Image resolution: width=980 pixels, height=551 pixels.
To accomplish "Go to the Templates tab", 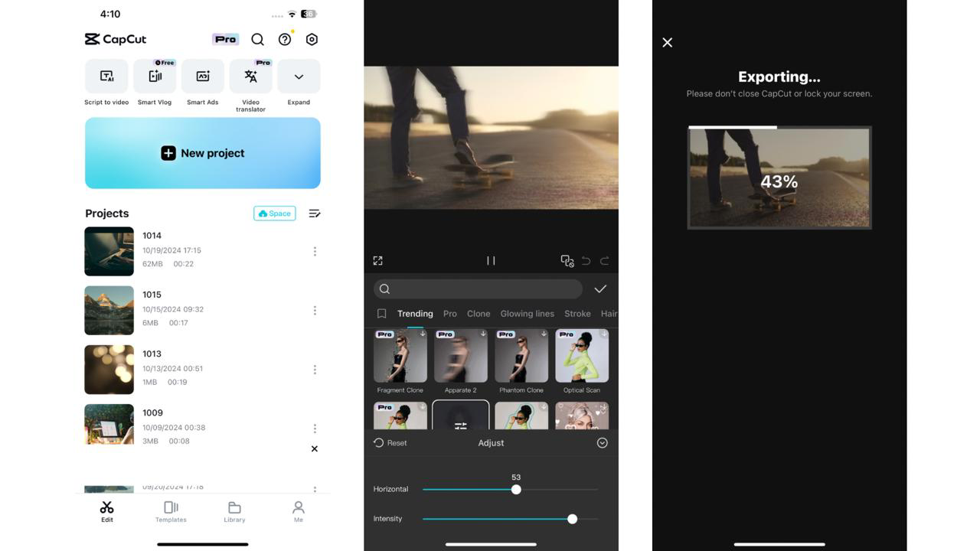I will (171, 511).
